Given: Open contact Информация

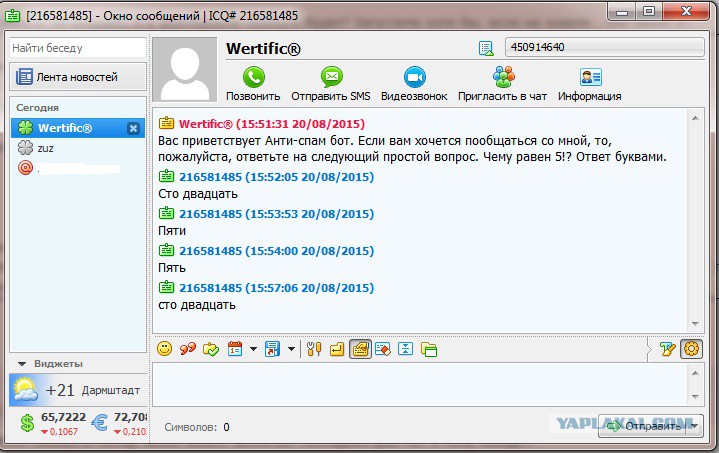Looking at the screenshot, I should [x=590, y=83].
